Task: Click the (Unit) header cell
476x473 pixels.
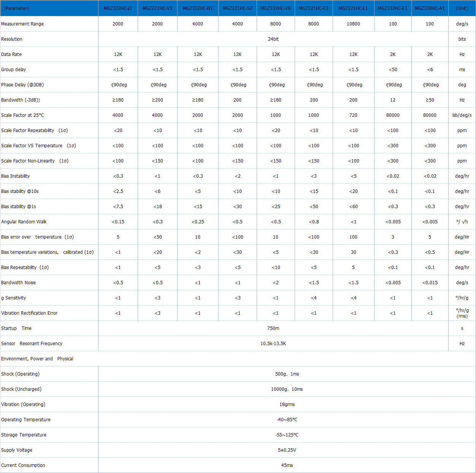Action: pyautogui.click(x=462, y=8)
